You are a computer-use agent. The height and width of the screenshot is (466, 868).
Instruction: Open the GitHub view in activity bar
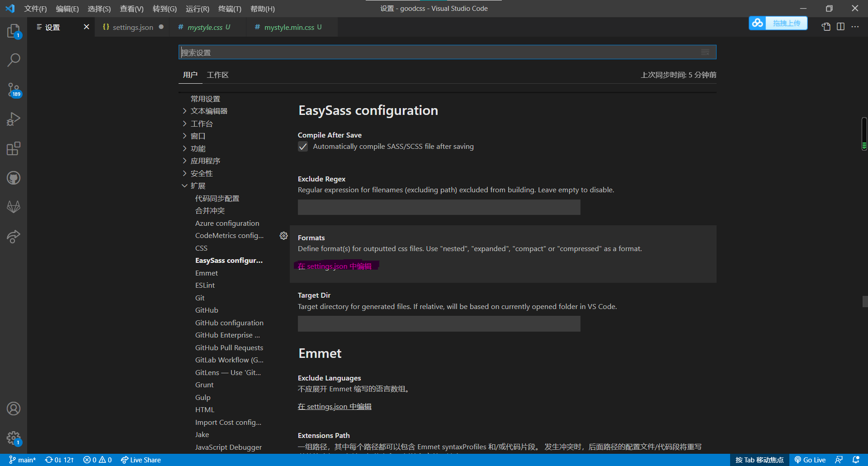pyautogui.click(x=14, y=178)
